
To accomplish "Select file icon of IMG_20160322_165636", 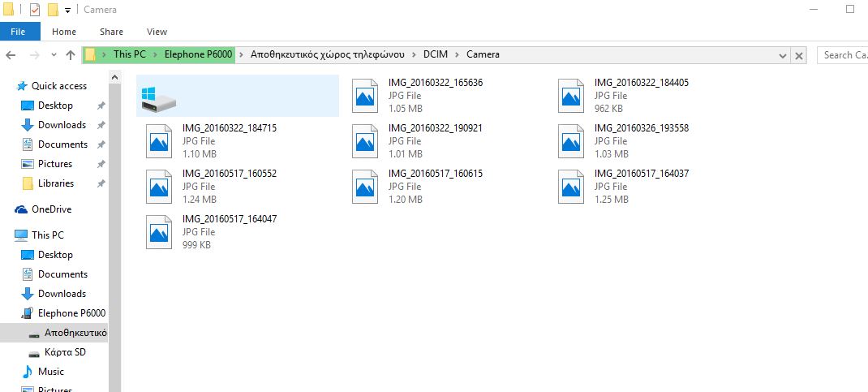I will [365, 96].
